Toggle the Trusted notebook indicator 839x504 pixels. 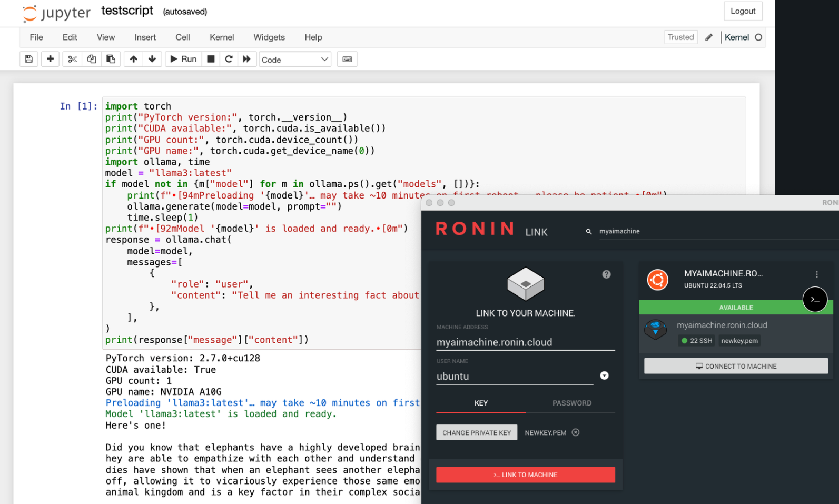[680, 37]
